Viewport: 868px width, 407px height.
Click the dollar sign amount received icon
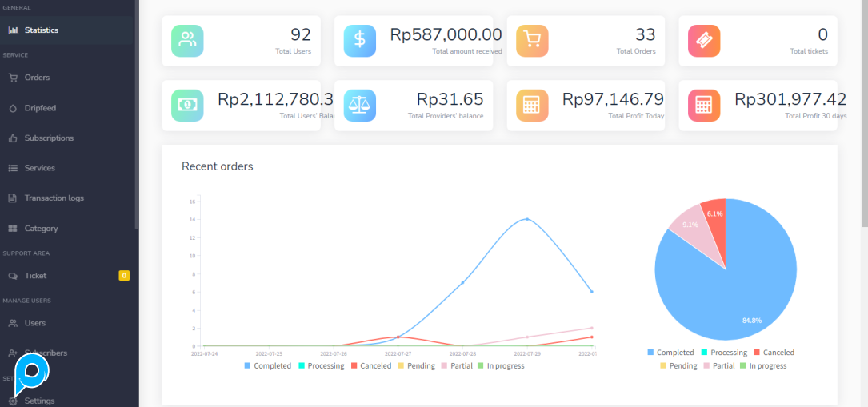(360, 41)
